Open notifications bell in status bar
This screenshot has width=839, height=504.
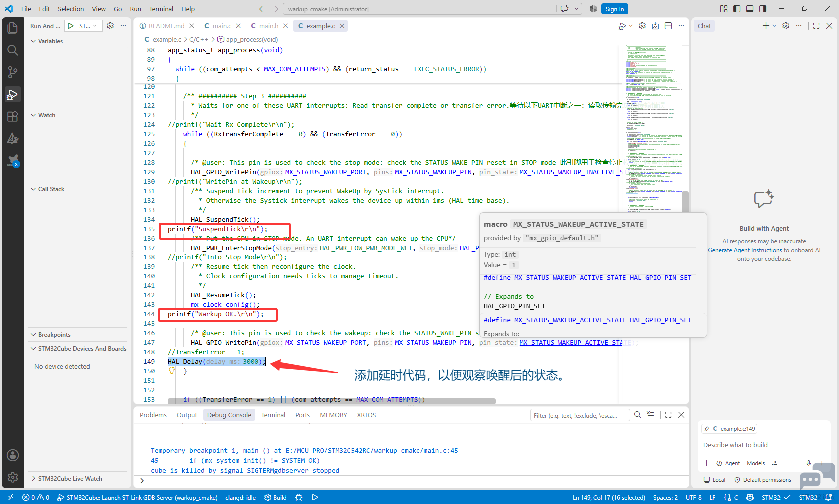(829, 497)
